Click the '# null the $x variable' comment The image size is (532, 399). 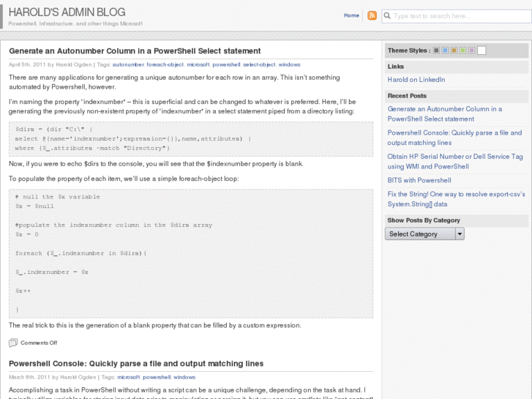click(x=57, y=197)
